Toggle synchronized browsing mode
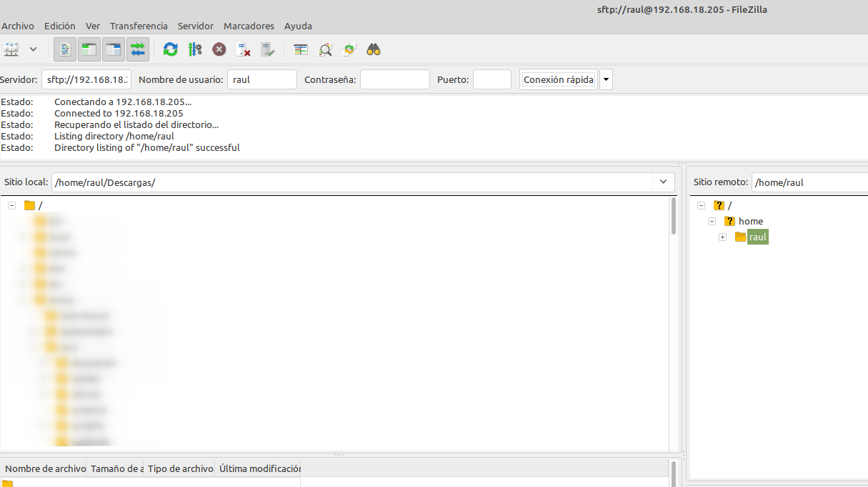 349,49
